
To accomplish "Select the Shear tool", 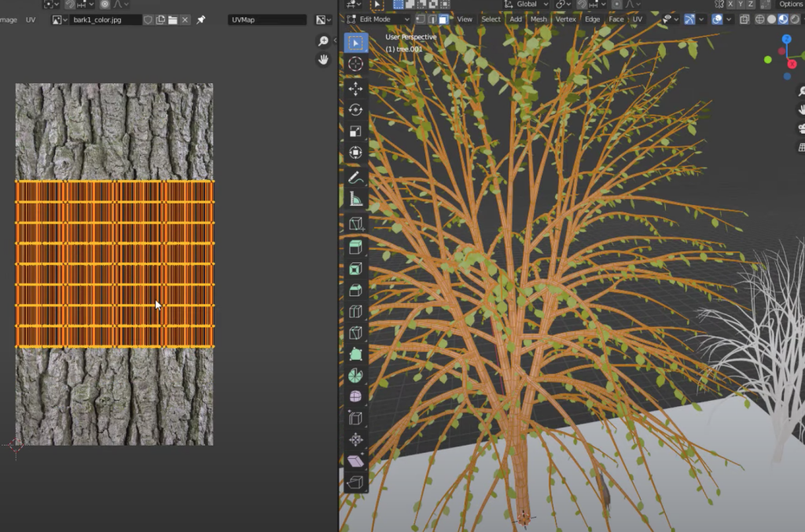I will coord(355,460).
